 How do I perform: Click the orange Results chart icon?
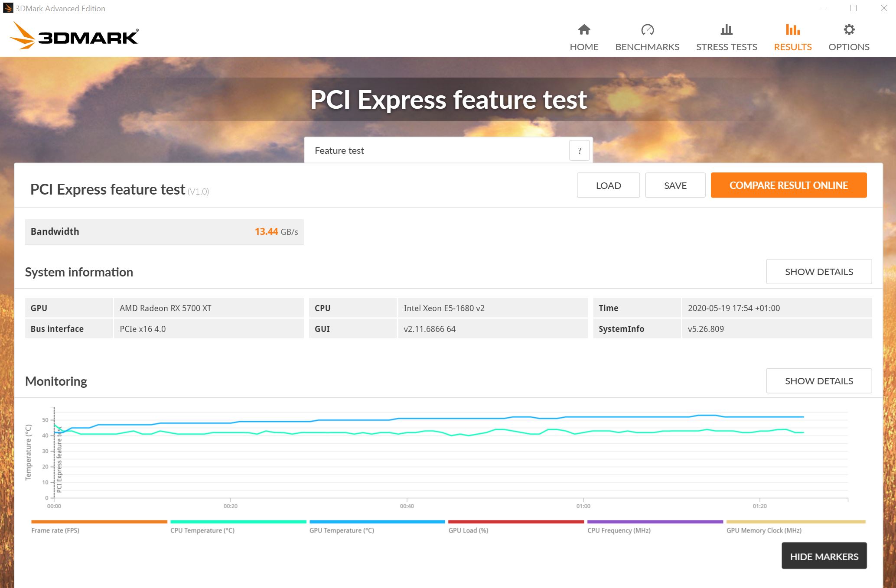tap(792, 29)
